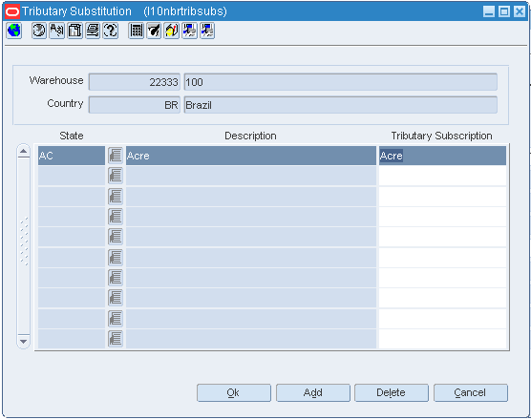
Task: Click the Country label
Action: (65, 103)
